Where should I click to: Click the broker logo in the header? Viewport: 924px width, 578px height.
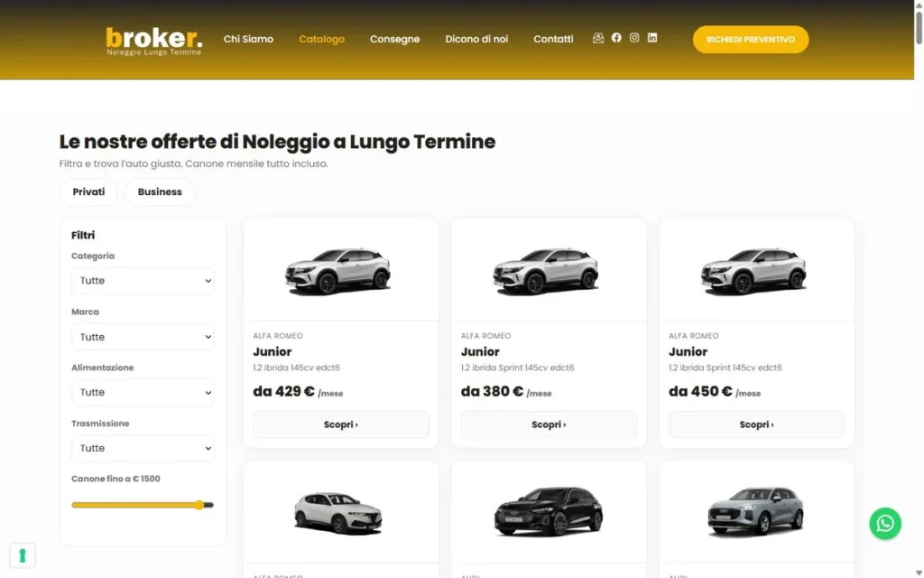pos(153,41)
